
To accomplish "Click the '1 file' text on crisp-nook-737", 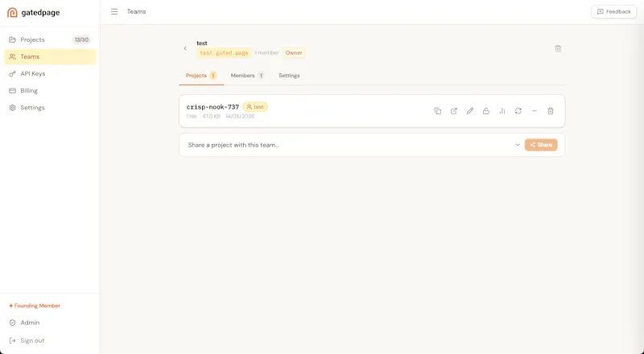I will click(x=192, y=117).
